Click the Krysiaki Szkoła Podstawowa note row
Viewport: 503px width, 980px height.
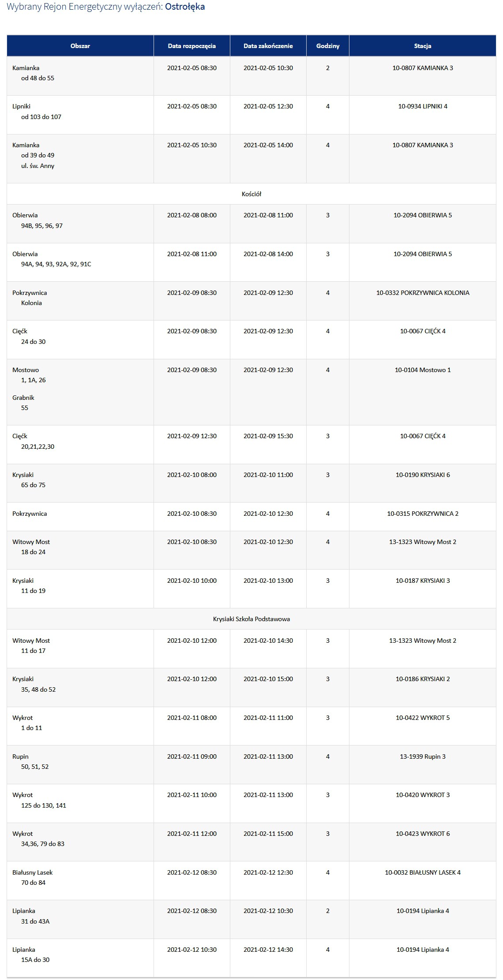(x=251, y=619)
